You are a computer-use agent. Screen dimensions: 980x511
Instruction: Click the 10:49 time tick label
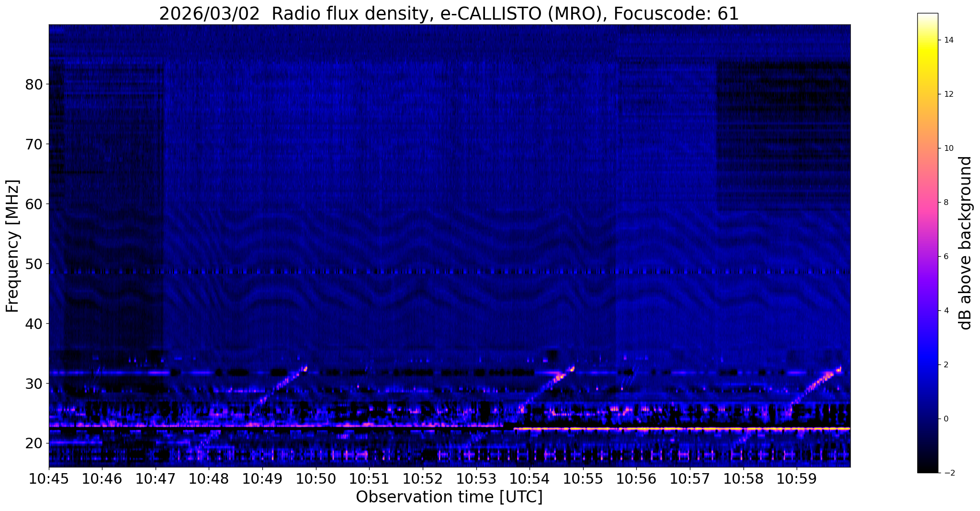tap(262, 478)
